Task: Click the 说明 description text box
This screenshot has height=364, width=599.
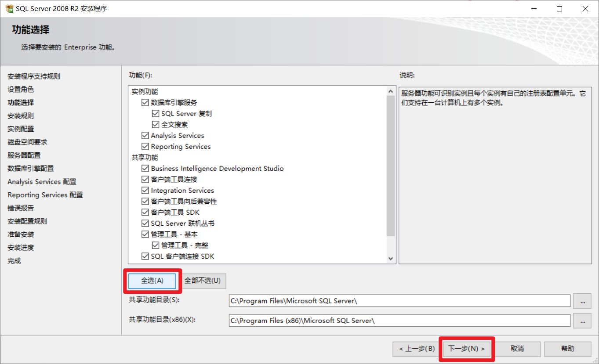Action: pos(495,175)
